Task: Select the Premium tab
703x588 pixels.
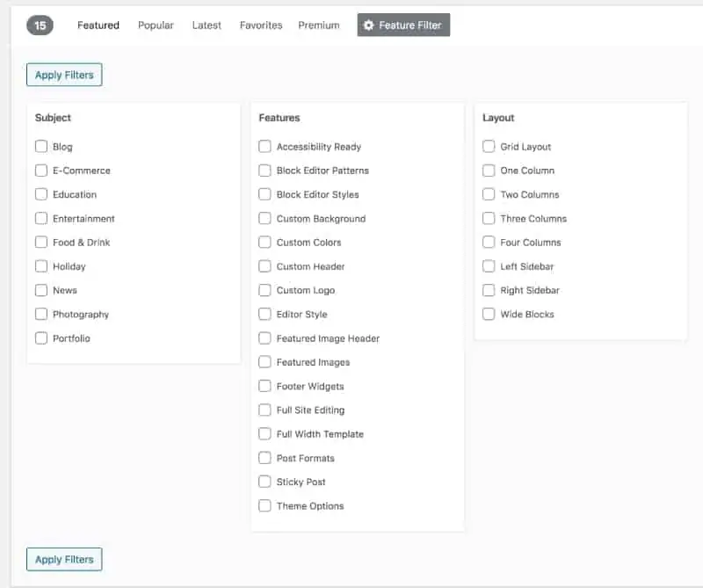Action: point(318,25)
